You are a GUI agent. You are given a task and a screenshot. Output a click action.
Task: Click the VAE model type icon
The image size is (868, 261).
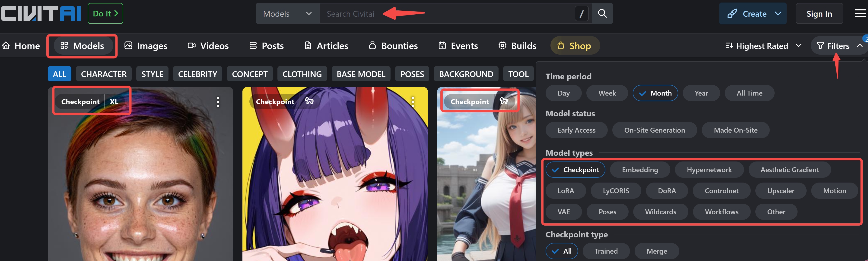click(563, 211)
